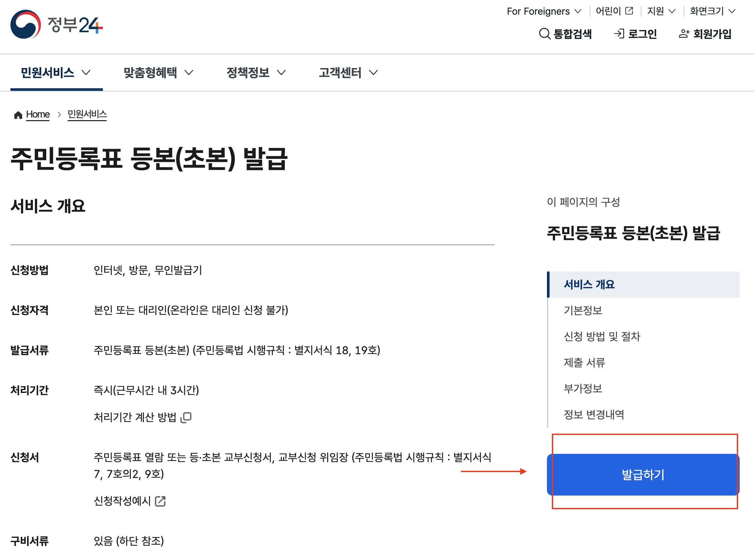Click the 회원가입 person-plus icon
The image size is (754, 560).
coord(684,34)
